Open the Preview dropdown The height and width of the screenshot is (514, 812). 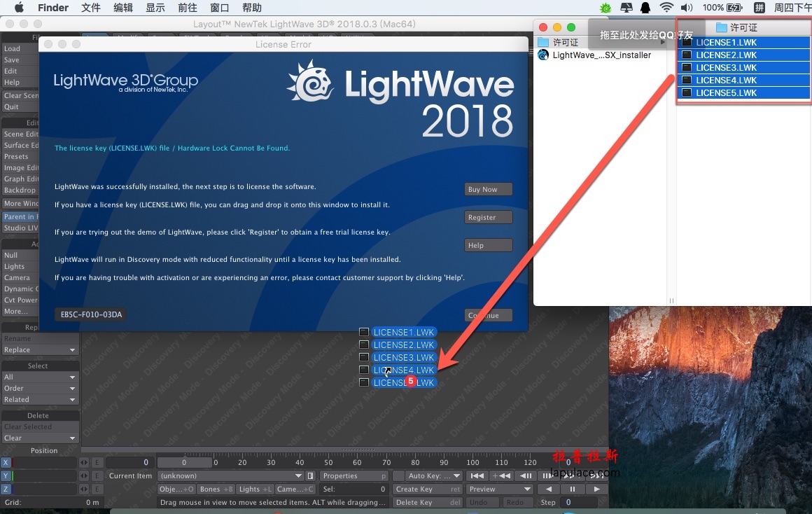[x=500, y=489]
